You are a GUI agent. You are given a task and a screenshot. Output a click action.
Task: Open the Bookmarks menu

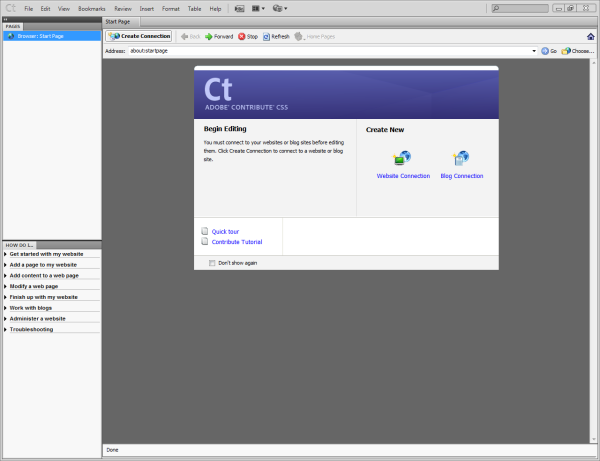(91, 8)
